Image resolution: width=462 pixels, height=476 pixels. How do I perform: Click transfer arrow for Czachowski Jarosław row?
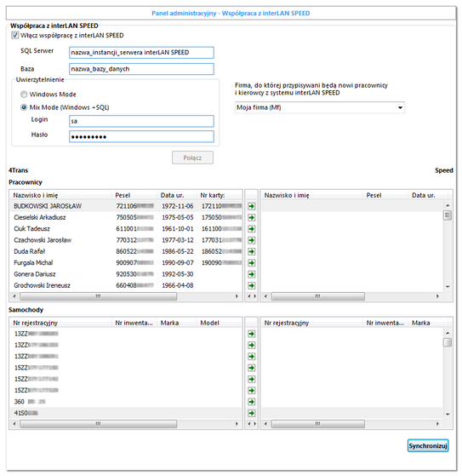pyautogui.click(x=251, y=240)
